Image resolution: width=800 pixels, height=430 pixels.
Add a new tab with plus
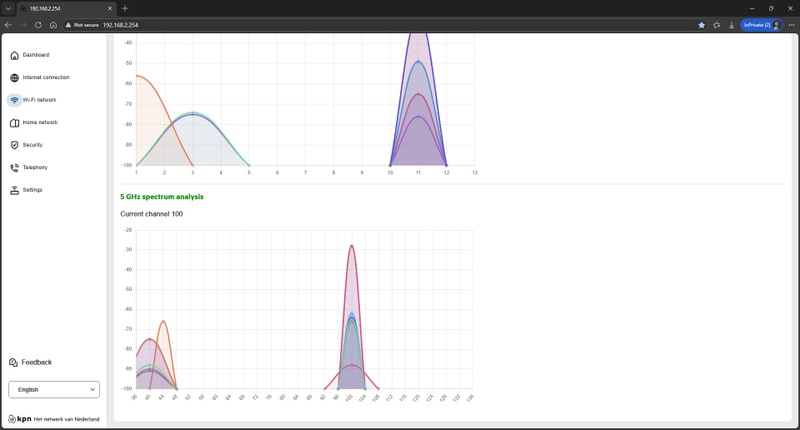124,8
